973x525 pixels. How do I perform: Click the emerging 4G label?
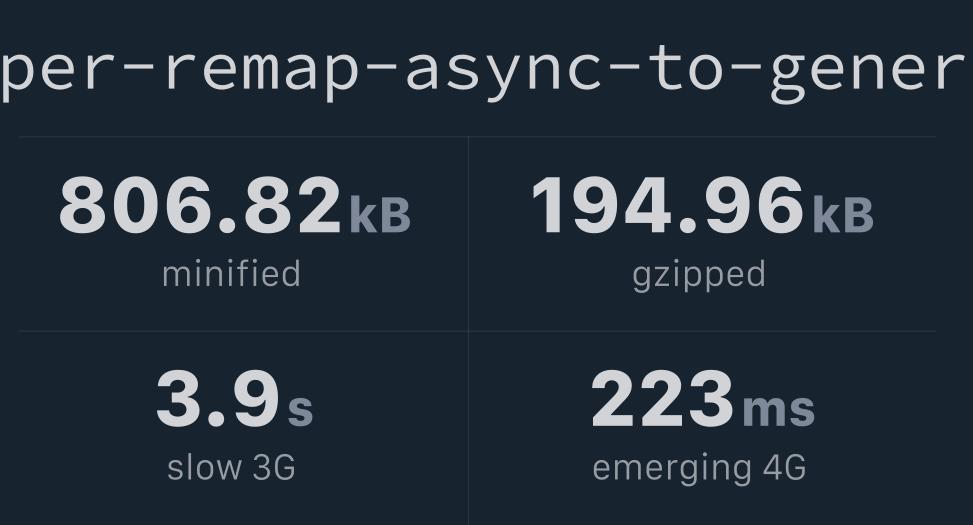699,469
